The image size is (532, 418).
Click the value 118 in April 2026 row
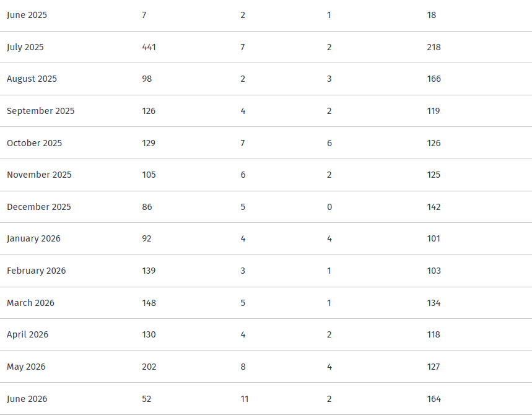(434, 334)
